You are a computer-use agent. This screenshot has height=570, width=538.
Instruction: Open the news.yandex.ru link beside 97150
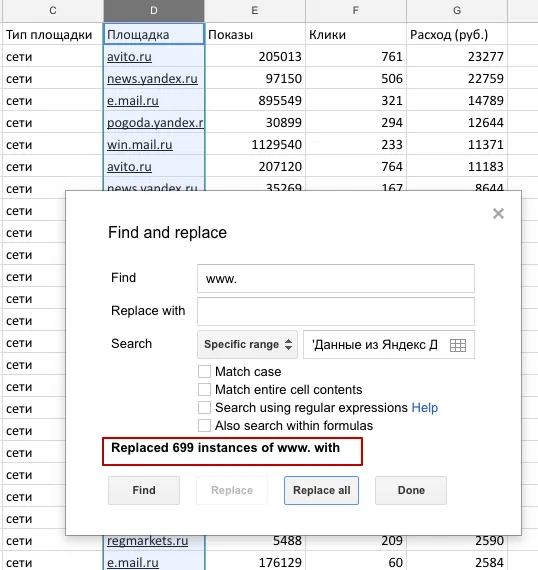152,79
